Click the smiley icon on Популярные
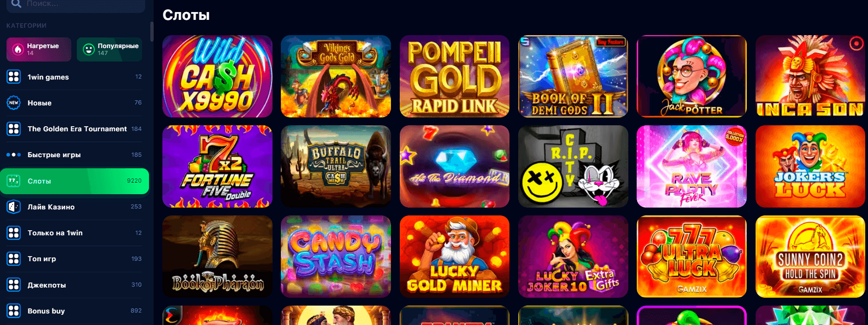 point(88,49)
